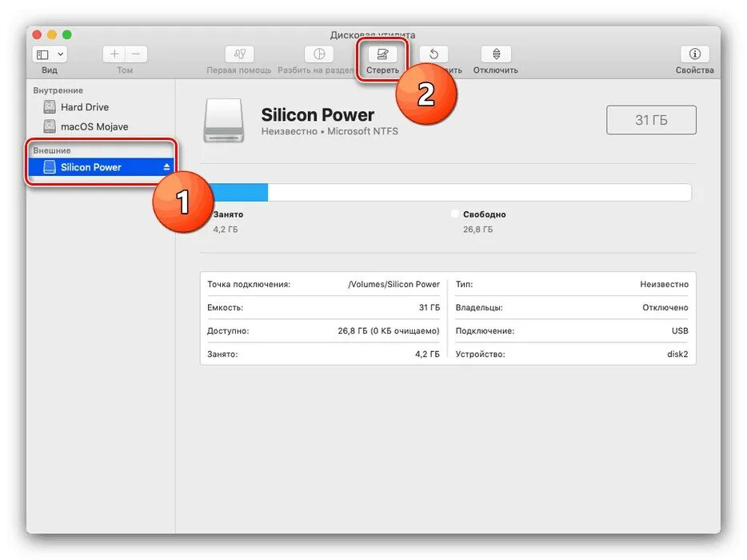The image size is (747, 560).
Task: Click the Владельцы 'Отключено' value
Action: point(665,308)
